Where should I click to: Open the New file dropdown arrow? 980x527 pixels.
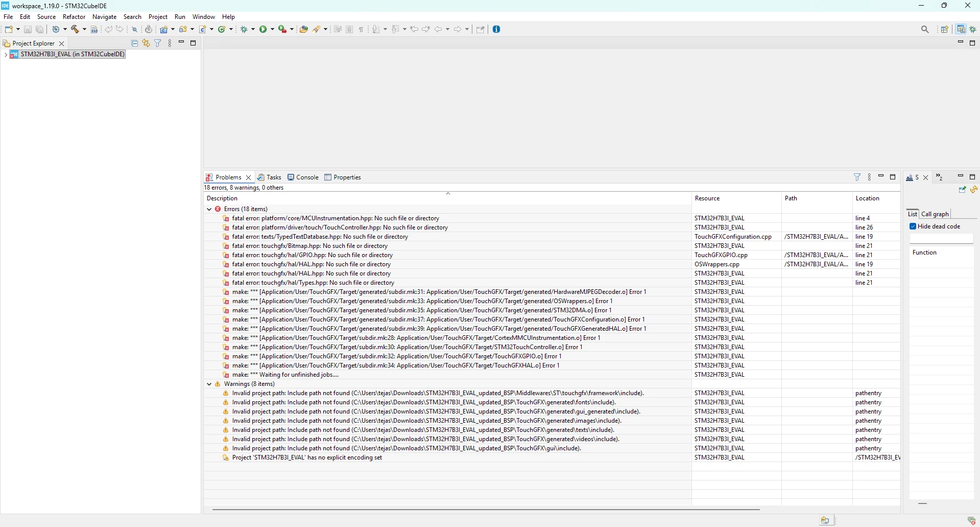click(x=18, y=30)
